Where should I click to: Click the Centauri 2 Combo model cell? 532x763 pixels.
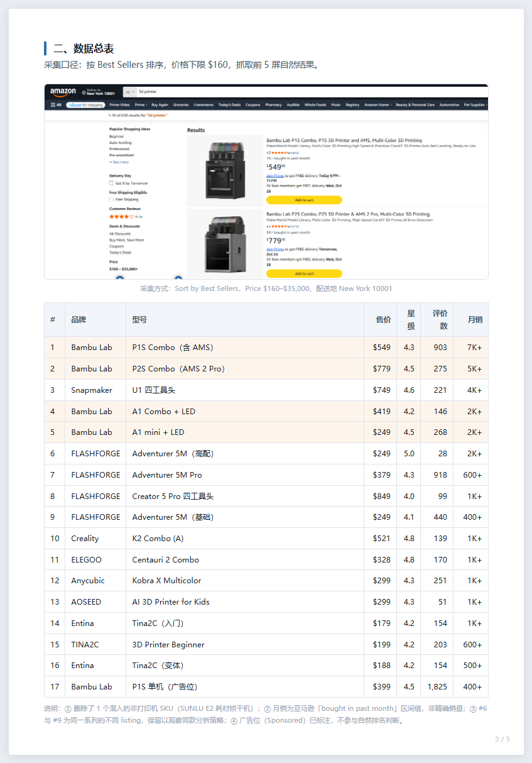(245, 560)
